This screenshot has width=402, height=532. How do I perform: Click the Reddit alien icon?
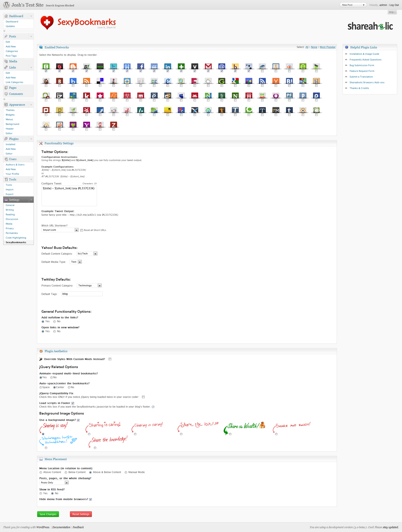(113, 110)
